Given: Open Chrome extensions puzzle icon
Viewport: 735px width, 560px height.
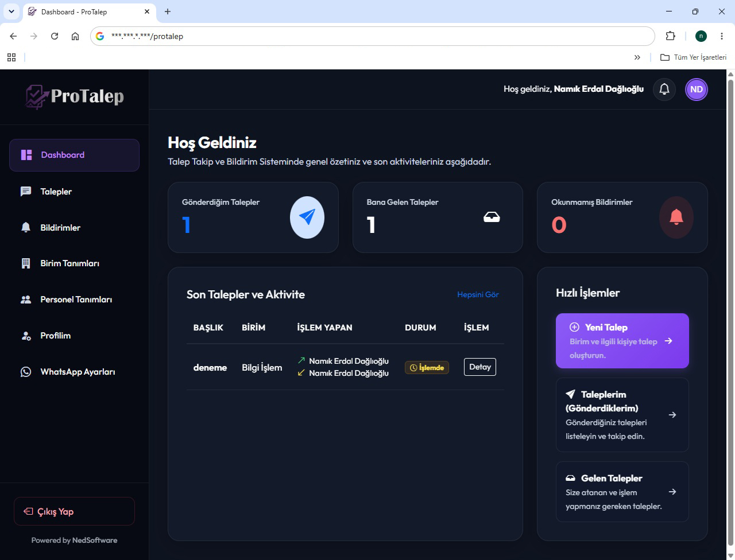Looking at the screenshot, I should point(670,36).
